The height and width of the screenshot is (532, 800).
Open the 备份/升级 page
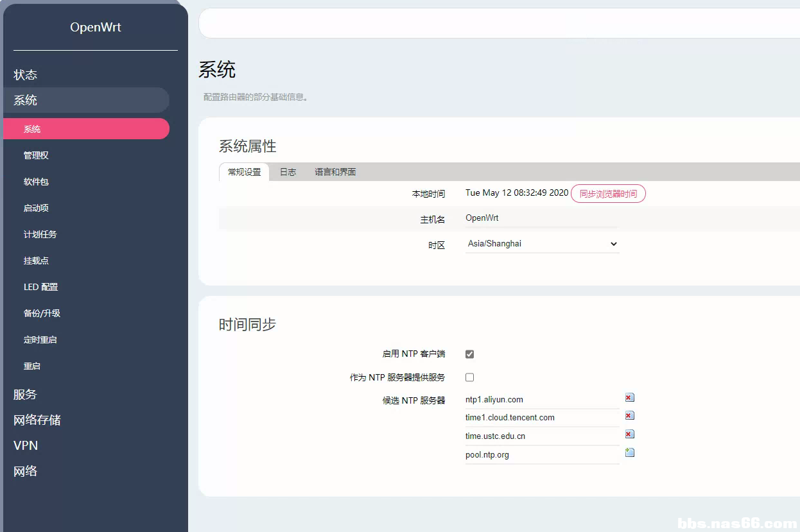click(x=42, y=313)
